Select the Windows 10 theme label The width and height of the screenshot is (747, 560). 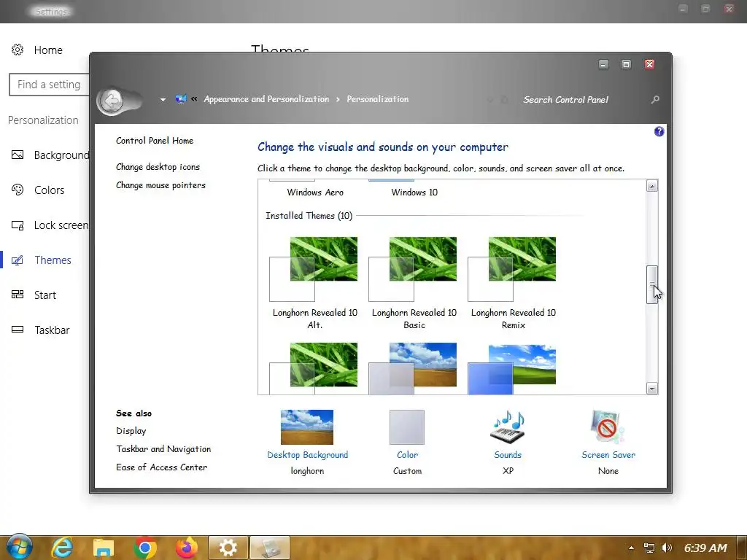point(414,192)
